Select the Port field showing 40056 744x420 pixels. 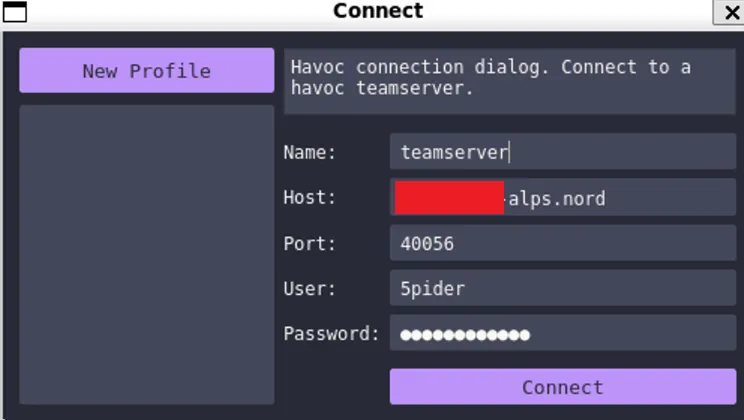click(563, 243)
